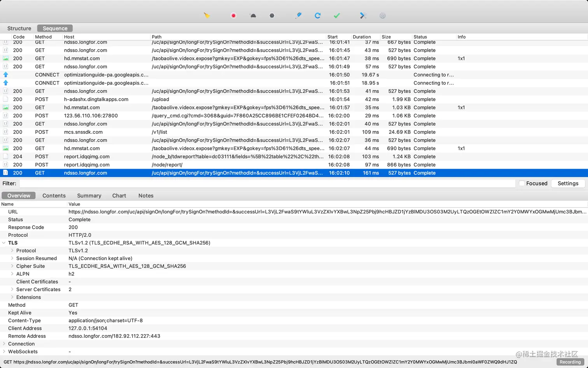
Task: Expand the Session Resumed item
Action: [12, 258]
